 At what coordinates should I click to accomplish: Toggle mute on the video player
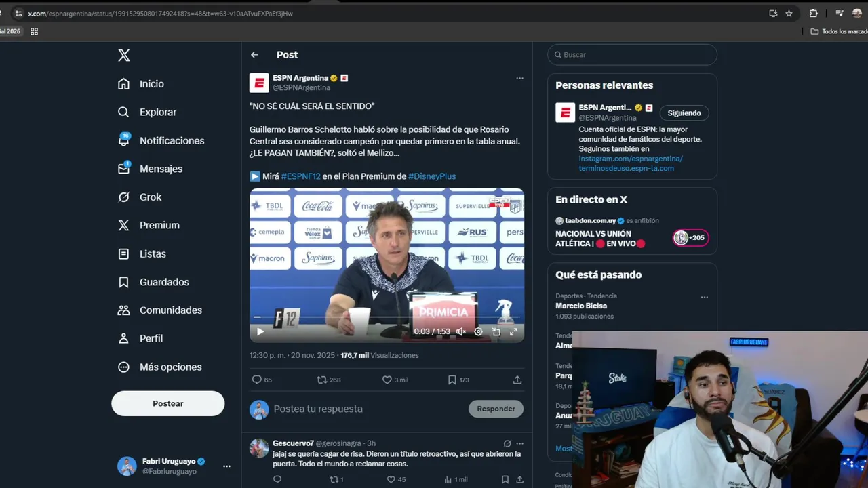[460, 331]
